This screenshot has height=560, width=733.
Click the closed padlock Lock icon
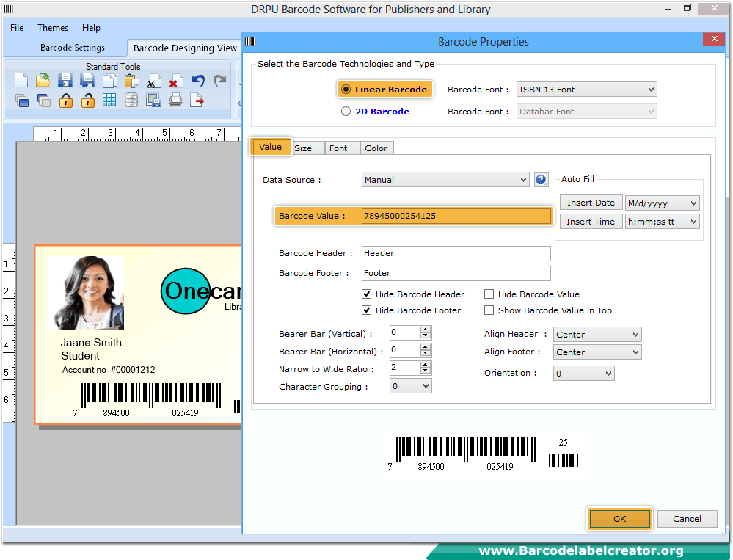tap(66, 100)
